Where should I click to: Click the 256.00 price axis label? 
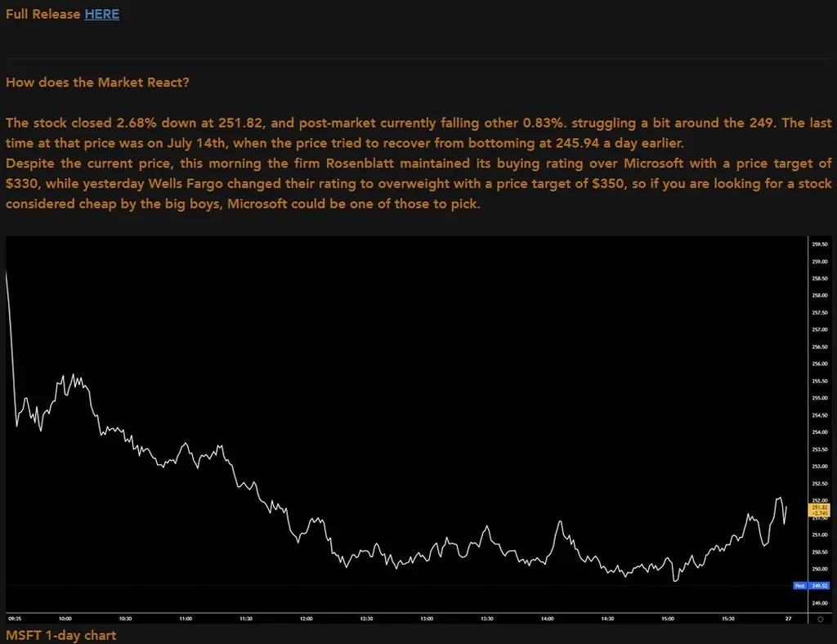click(x=820, y=364)
